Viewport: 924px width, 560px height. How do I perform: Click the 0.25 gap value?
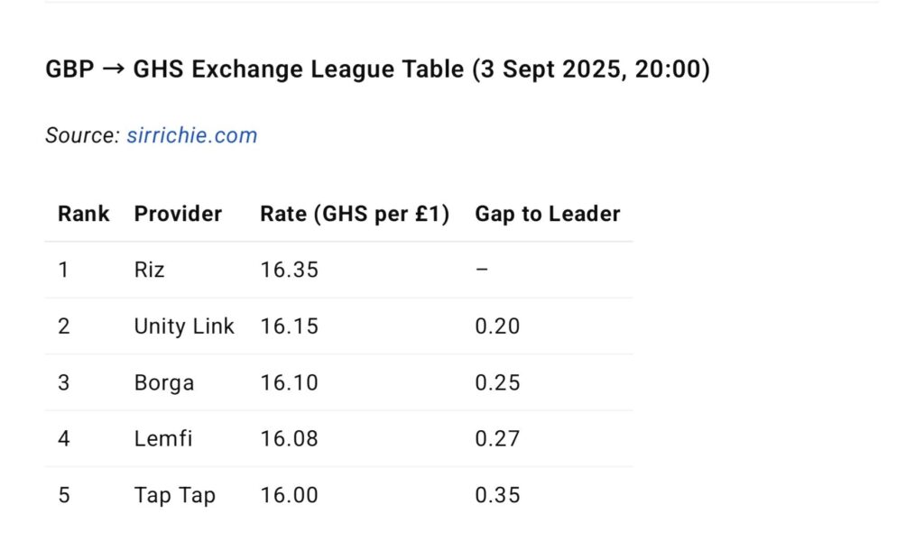coord(497,382)
